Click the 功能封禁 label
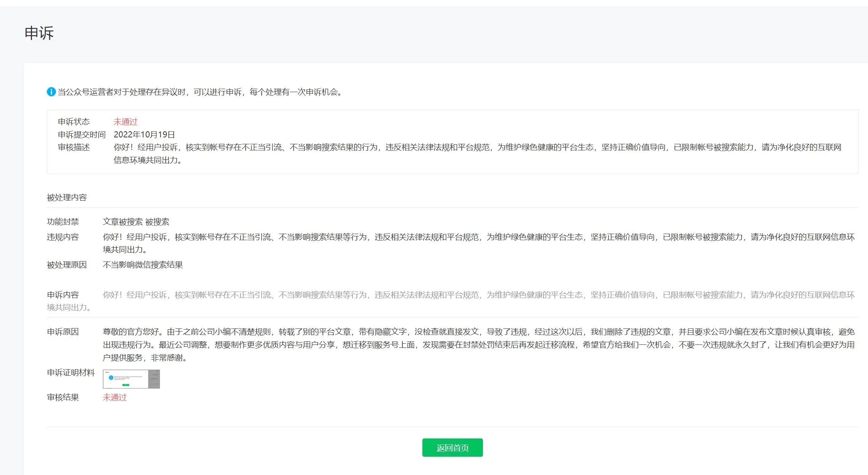 coord(63,222)
